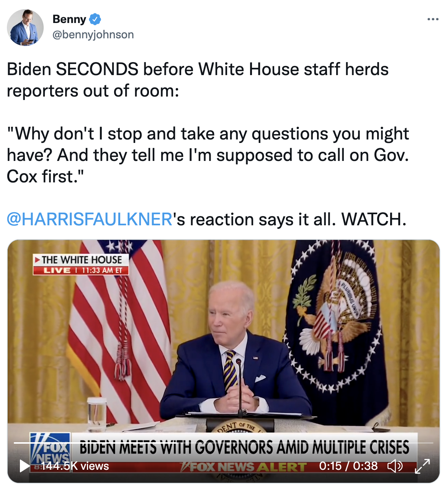Seek on the video progress bar
Viewport: 448px width, 492px height.
coord(224,443)
